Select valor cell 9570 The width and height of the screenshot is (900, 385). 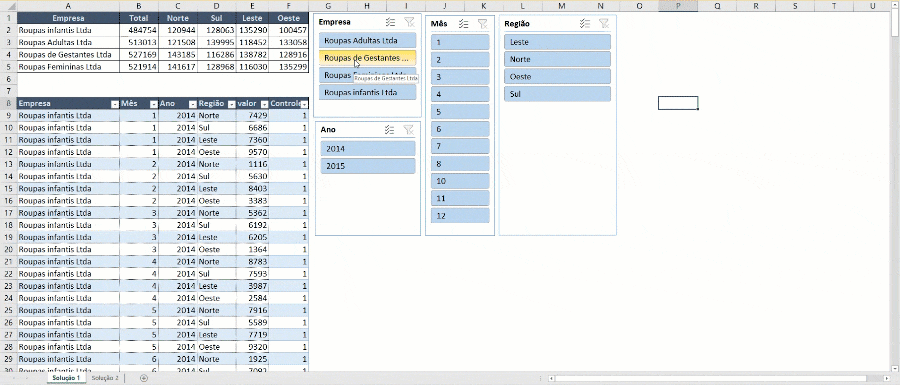tap(253, 152)
